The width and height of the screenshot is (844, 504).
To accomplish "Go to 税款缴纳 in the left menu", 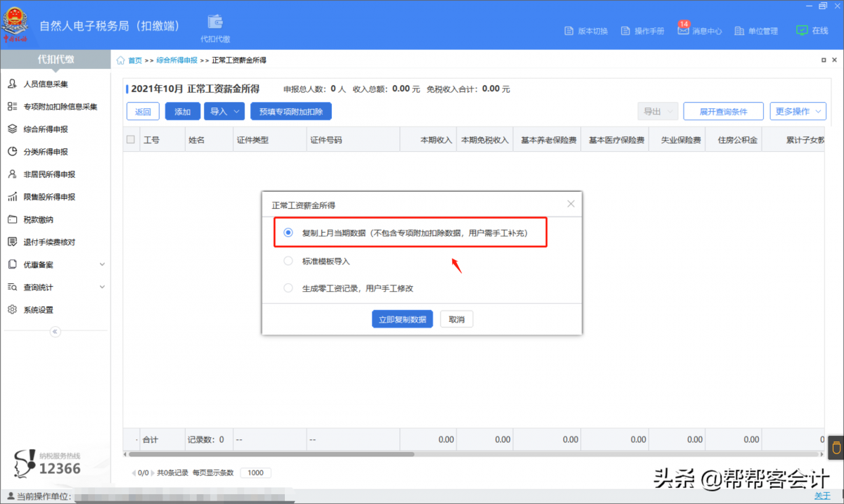I will (x=38, y=219).
